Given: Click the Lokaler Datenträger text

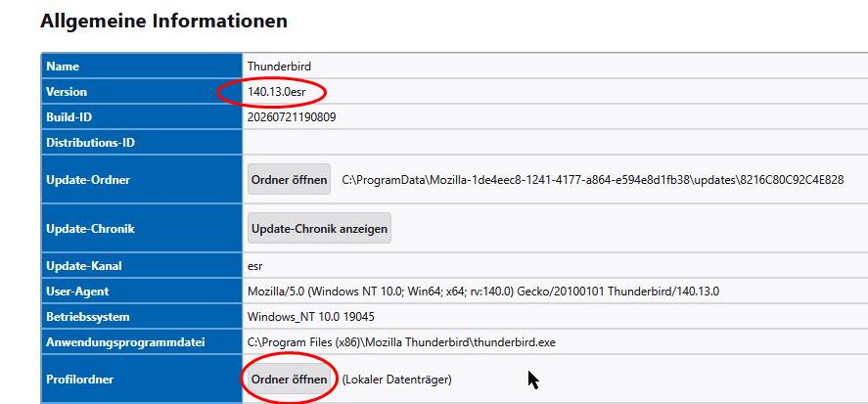Looking at the screenshot, I should [397, 380].
